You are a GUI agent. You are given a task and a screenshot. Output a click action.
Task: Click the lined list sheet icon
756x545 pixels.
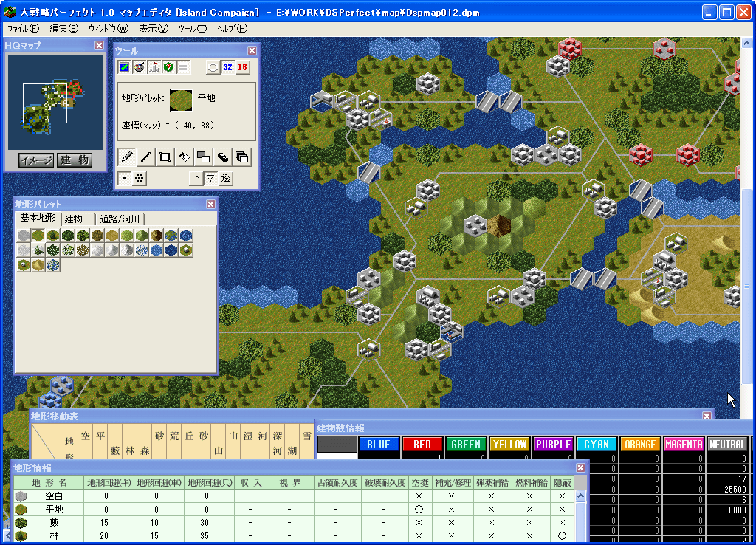point(183,67)
